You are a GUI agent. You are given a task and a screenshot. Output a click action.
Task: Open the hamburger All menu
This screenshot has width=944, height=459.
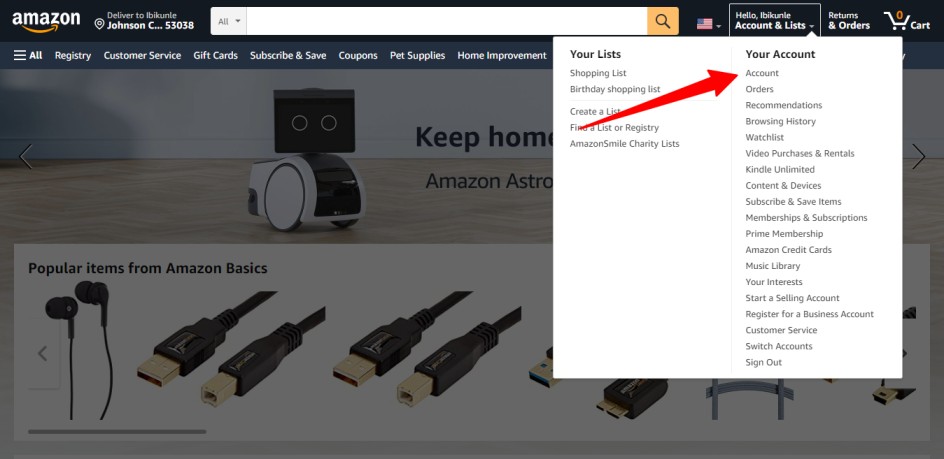click(28, 55)
